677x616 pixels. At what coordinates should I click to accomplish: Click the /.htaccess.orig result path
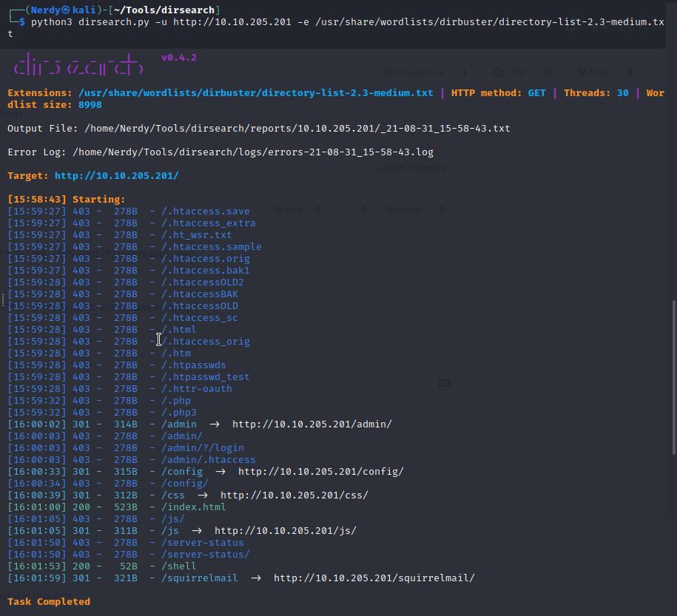tap(206, 259)
